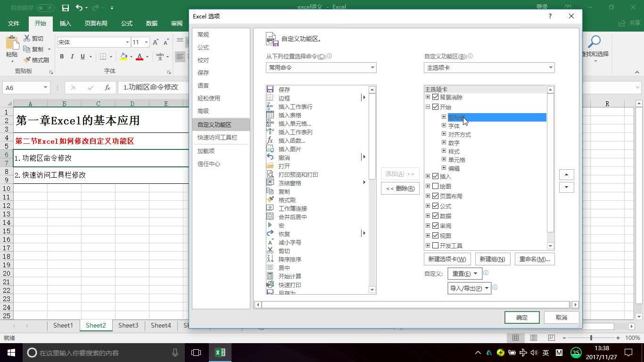
Task: Open Task View on taskbar
Action: (x=196, y=353)
